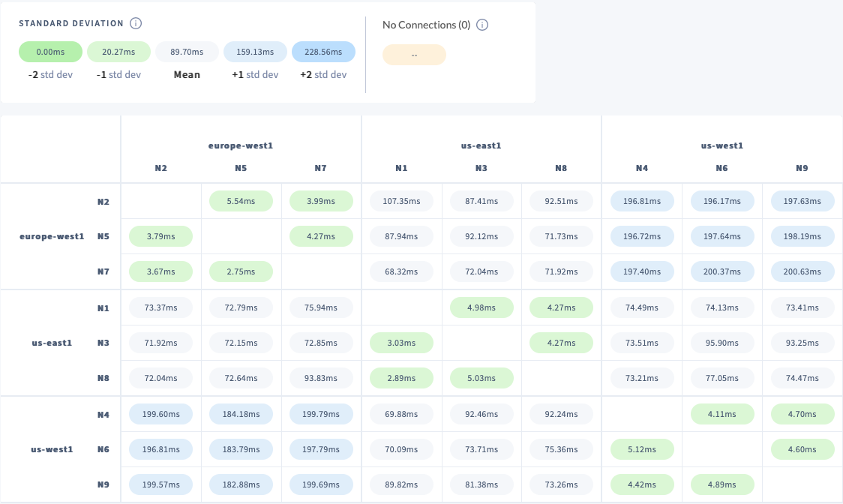843x504 pixels.
Task: Click the N4 row label
Action: (103, 413)
